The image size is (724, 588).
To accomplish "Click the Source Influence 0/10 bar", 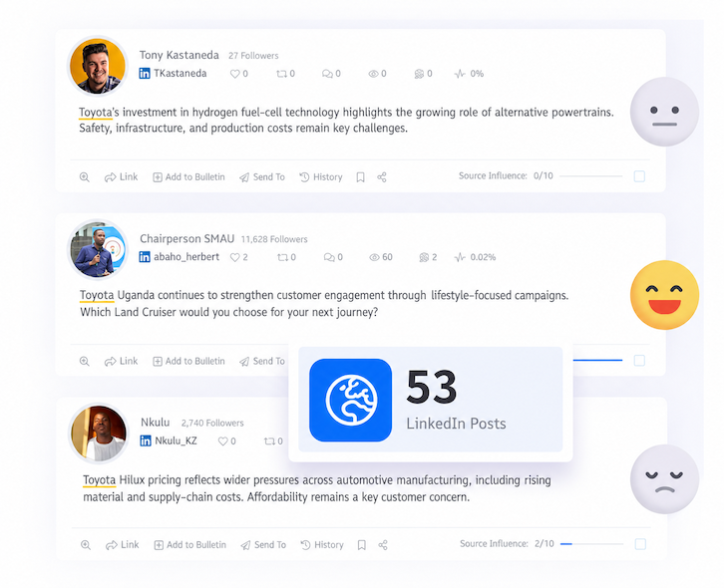I will pos(591,175).
